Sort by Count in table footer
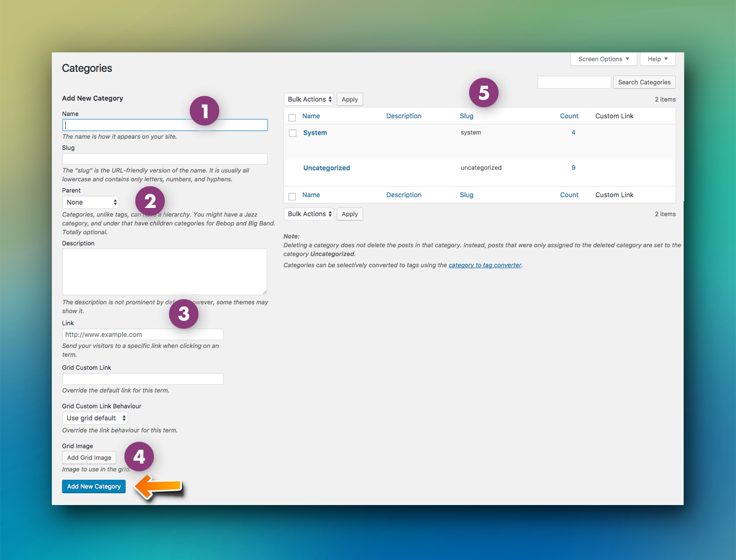This screenshot has width=736, height=560. 569,195
